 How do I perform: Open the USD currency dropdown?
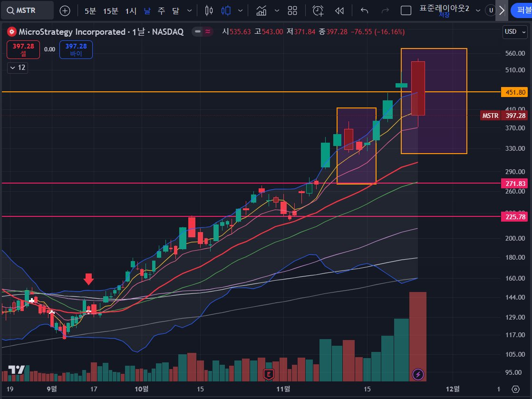[515, 31]
